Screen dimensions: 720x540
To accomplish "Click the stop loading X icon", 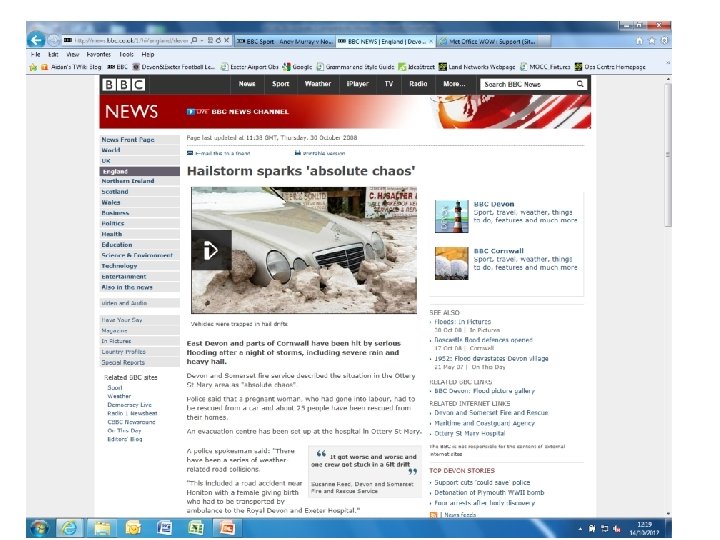I will 226,40.
